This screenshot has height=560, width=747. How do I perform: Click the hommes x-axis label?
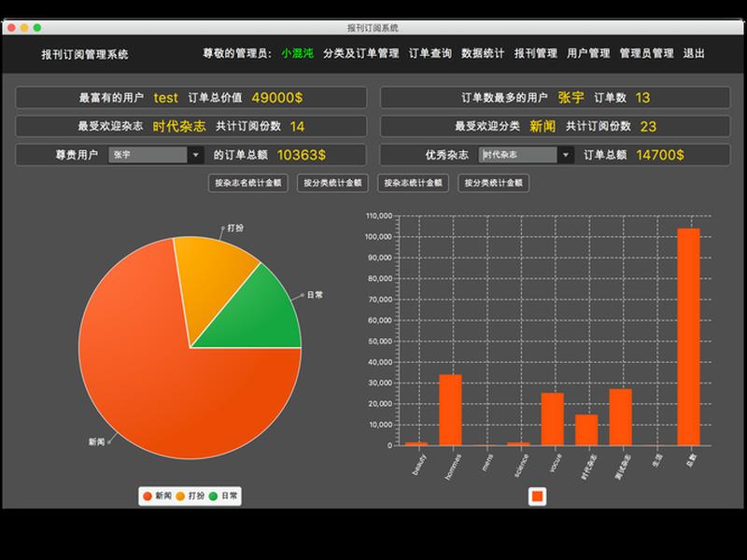click(453, 467)
